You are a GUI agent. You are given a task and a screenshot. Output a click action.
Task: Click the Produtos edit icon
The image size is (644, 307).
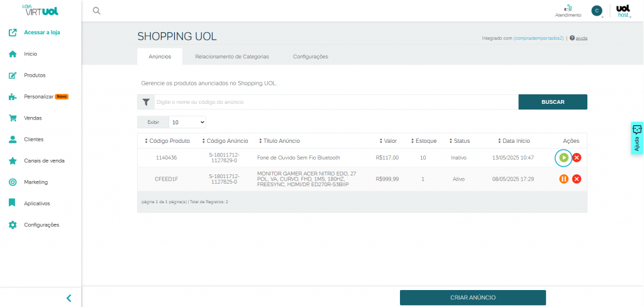click(13, 75)
